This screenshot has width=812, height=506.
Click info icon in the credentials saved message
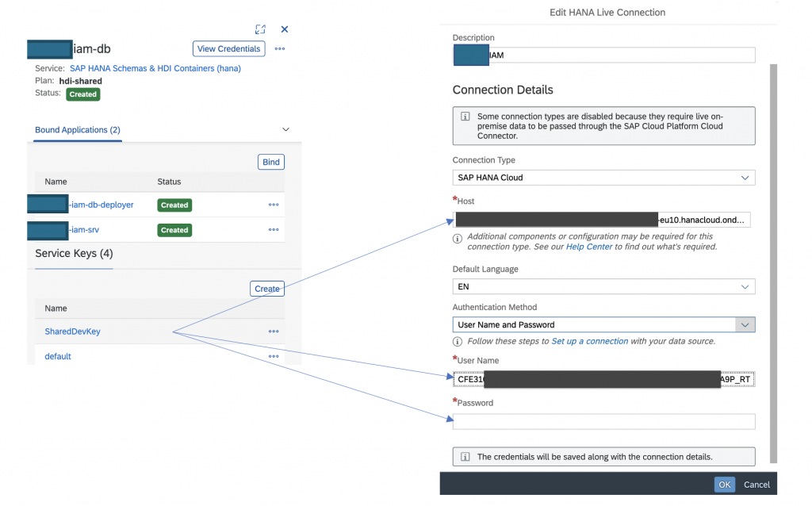tap(465, 456)
